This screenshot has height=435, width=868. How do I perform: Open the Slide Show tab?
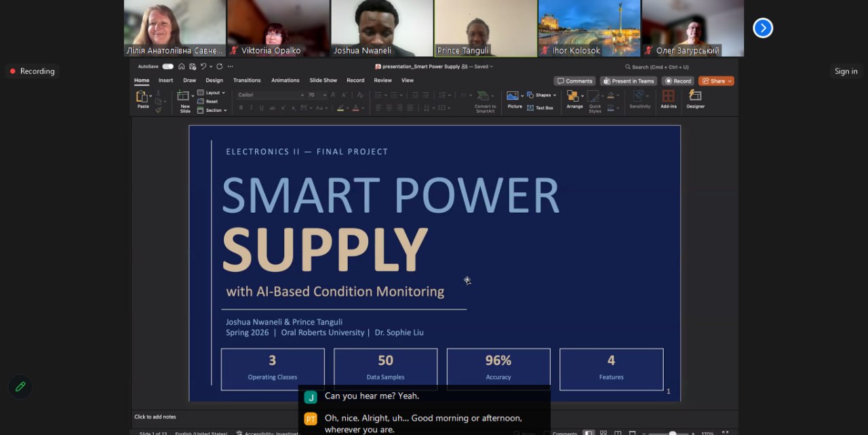[324, 80]
